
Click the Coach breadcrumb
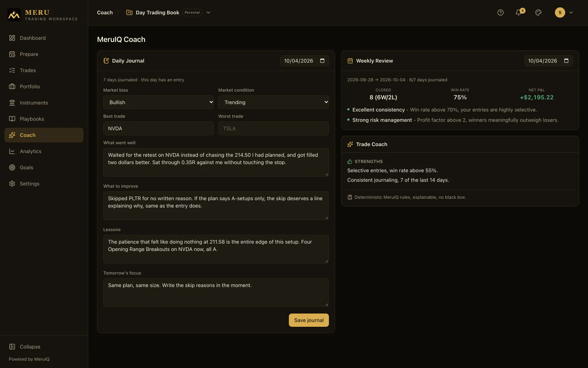pyautogui.click(x=105, y=13)
